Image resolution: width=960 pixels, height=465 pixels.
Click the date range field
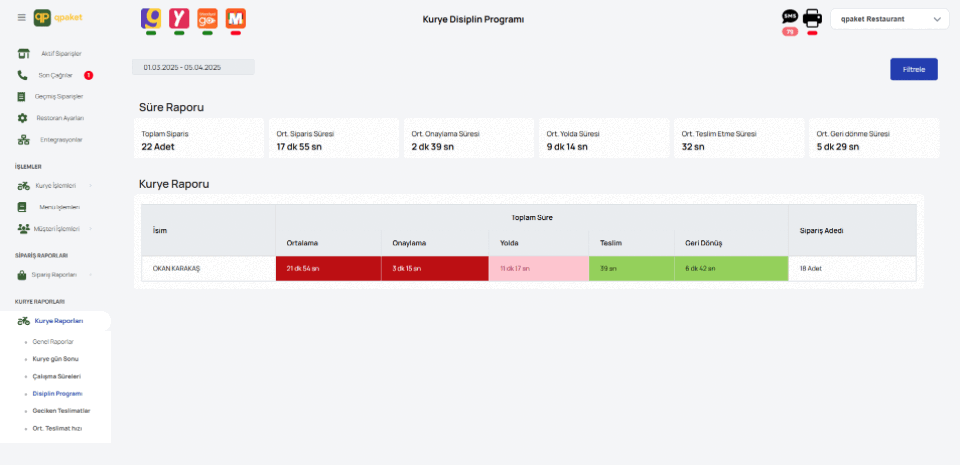(194, 67)
